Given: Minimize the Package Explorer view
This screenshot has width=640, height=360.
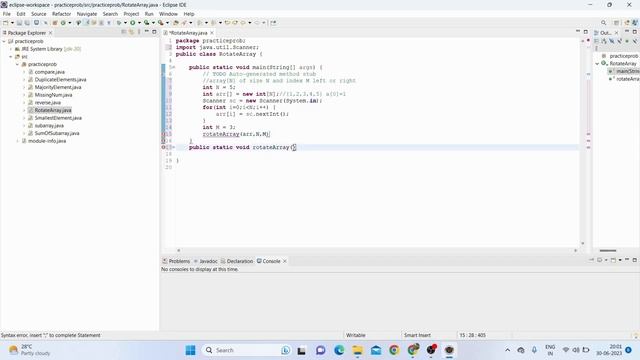Looking at the screenshot, I should (x=147, y=32).
